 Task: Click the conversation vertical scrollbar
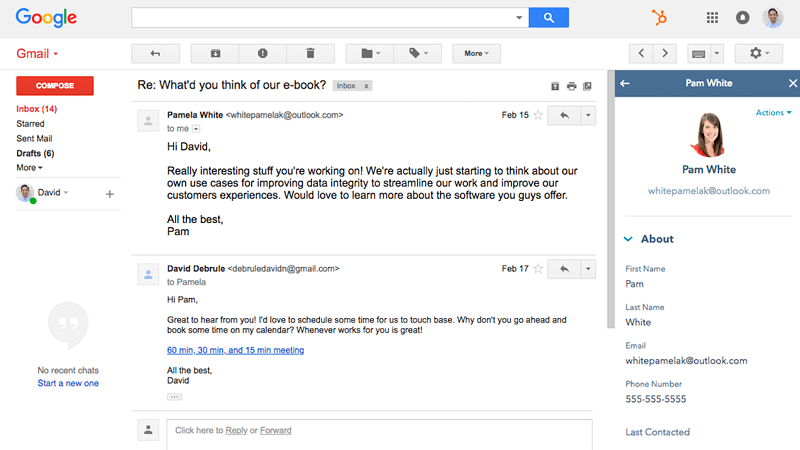click(x=611, y=199)
